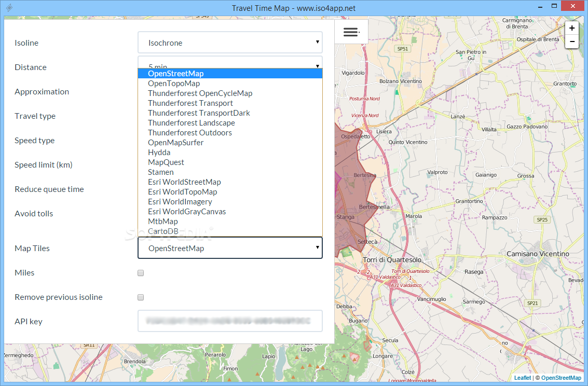Select Stamen tile option
The width and height of the screenshot is (588, 386).
click(230, 172)
